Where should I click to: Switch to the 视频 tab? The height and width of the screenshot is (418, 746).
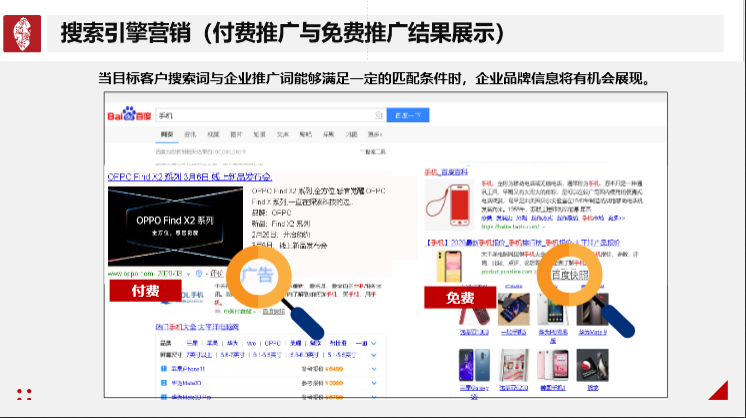(213, 135)
